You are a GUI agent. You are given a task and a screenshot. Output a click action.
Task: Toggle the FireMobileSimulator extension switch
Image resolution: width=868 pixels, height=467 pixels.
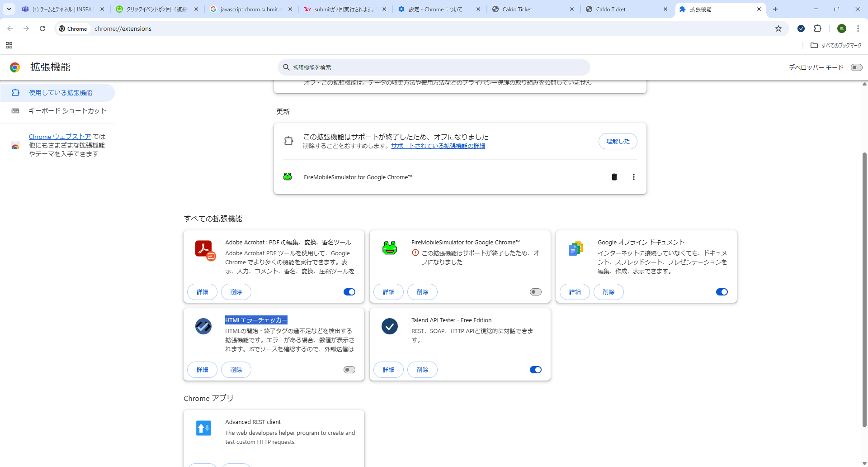point(536,292)
